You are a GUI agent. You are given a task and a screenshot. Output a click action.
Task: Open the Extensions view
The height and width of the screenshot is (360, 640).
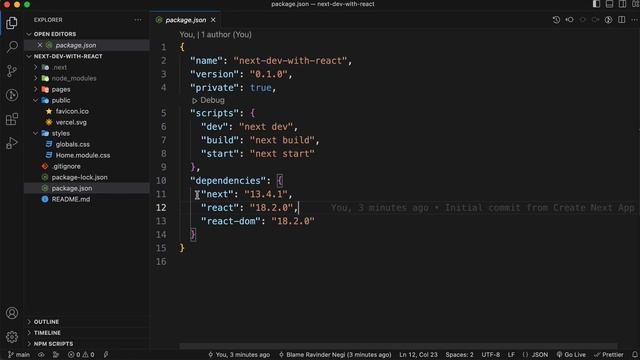click(x=12, y=119)
